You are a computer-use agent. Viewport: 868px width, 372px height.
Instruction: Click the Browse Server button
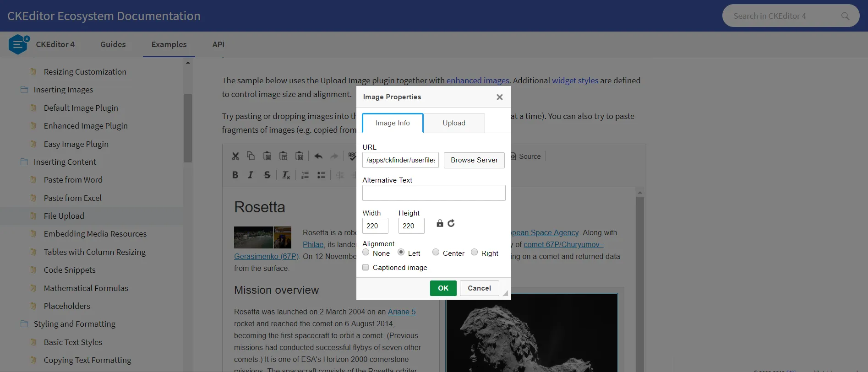474,160
